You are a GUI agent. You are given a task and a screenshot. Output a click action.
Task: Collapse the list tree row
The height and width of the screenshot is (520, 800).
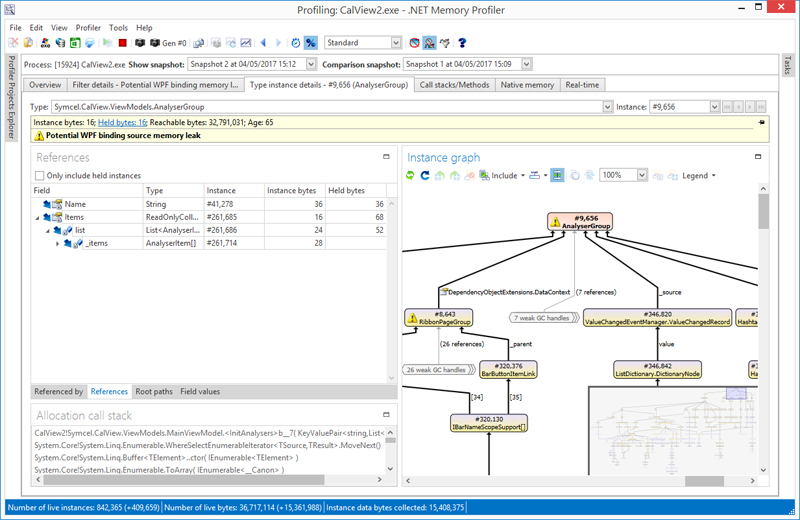pos(47,231)
